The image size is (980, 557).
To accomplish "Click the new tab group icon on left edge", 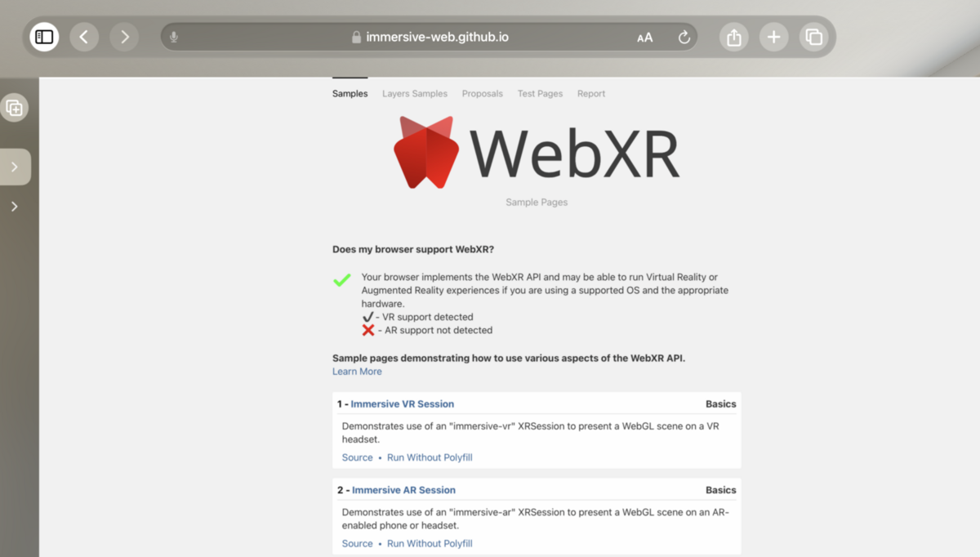I will coord(14,108).
